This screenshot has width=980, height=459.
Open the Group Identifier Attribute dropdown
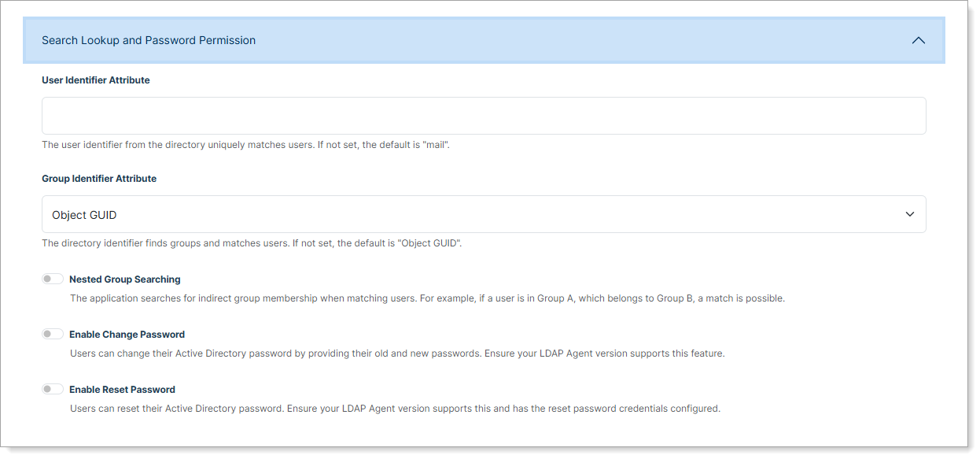coord(484,214)
